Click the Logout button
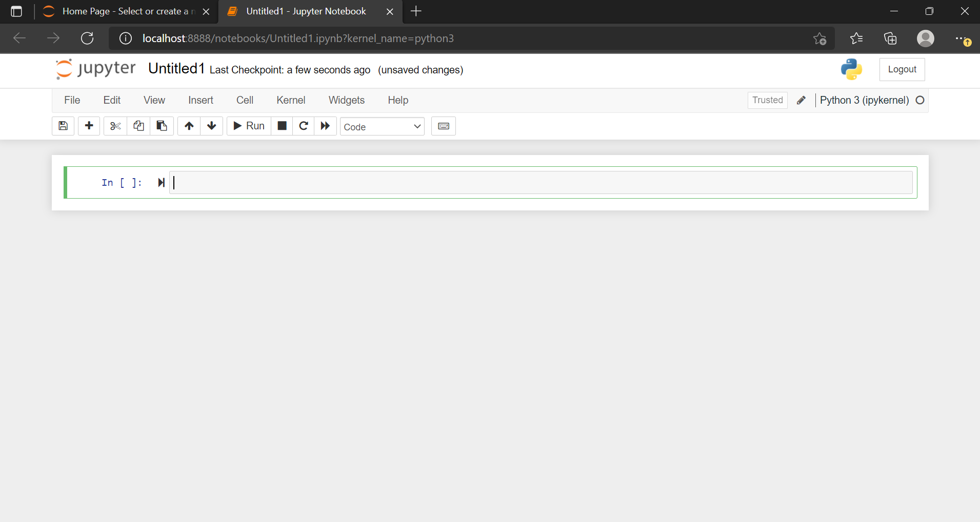980x522 pixels. tap(902, 69)
